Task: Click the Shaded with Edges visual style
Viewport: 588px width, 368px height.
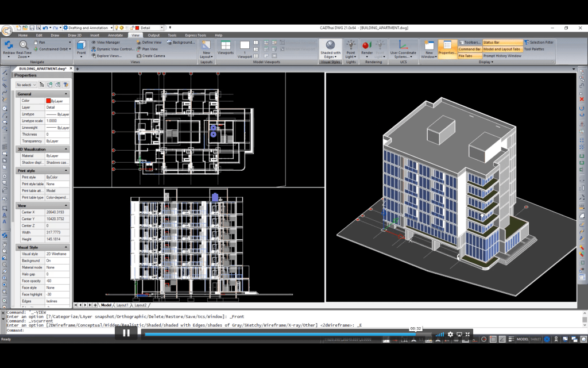Action: pyautogui.click(x=330, y=46)
